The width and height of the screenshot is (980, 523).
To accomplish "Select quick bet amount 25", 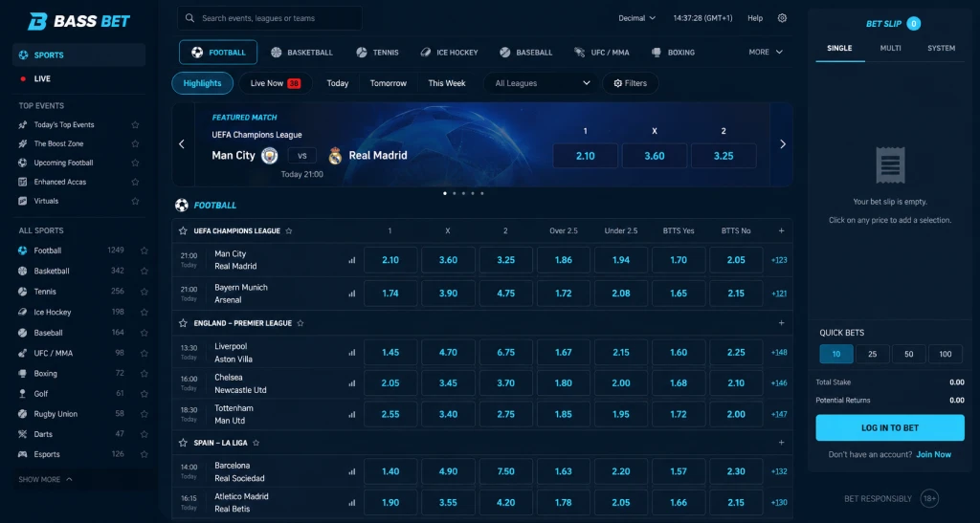I will (873, 354).
